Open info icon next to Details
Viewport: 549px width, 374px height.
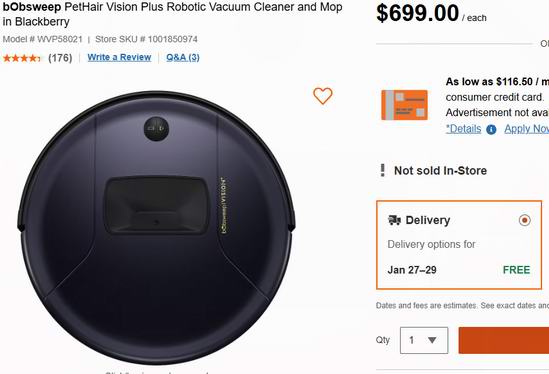pyautogui.click(x=491, y=130)
